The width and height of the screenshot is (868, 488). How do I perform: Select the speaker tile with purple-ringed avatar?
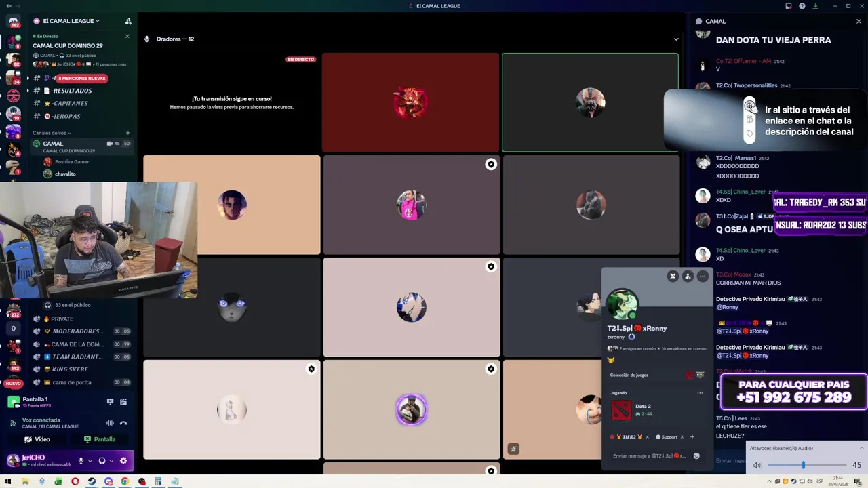411,409
